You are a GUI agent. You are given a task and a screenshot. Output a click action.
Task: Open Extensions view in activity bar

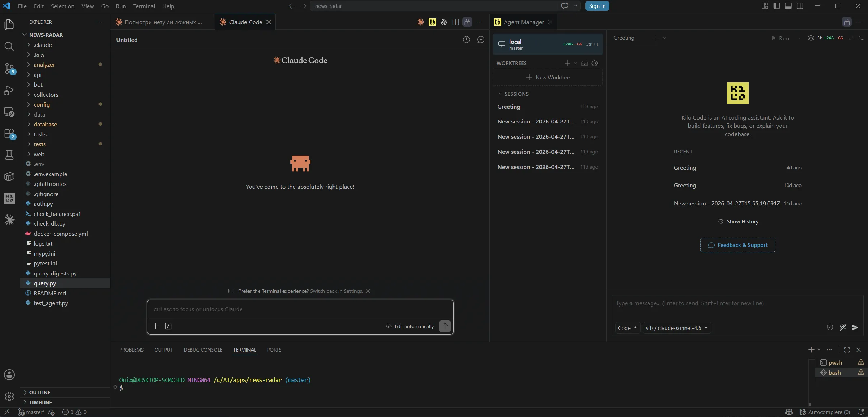point(9,134)
